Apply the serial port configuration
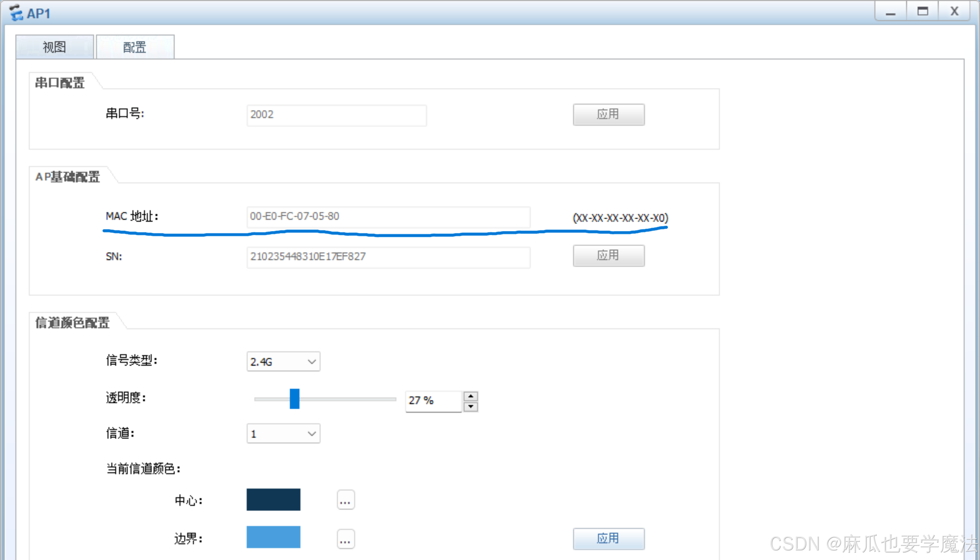 point(608,114)
